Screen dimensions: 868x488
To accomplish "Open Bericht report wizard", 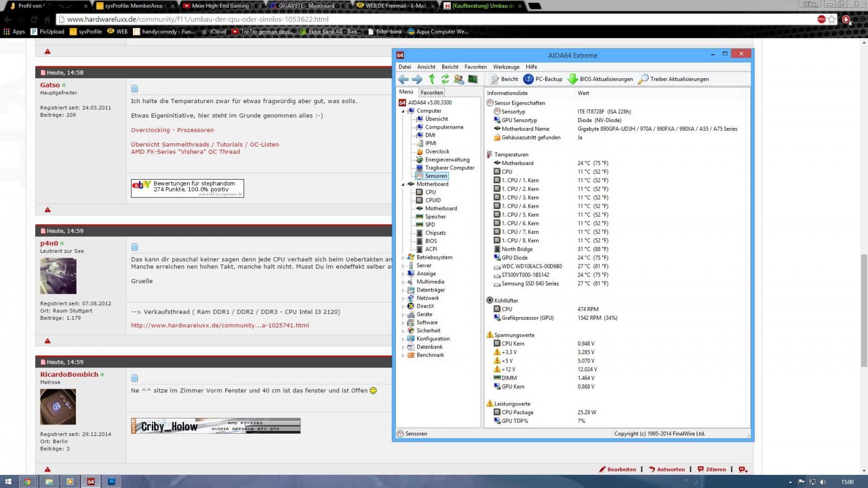I will click(x=504, y=79).
